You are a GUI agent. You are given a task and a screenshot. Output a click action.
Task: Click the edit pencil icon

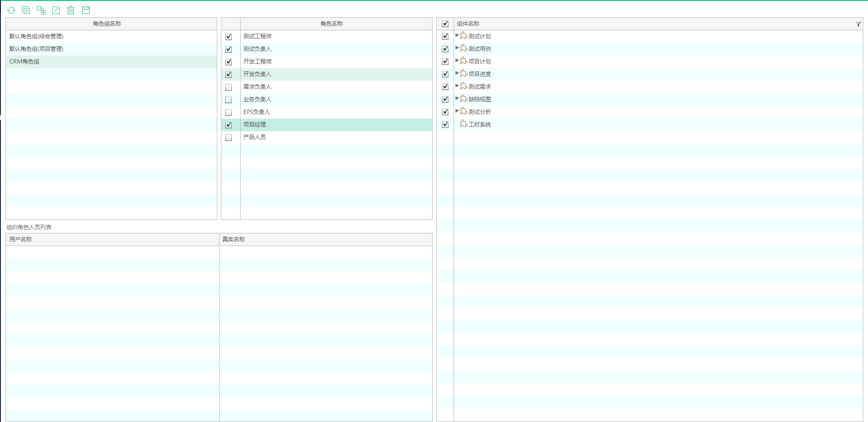[x=56, y=10]
